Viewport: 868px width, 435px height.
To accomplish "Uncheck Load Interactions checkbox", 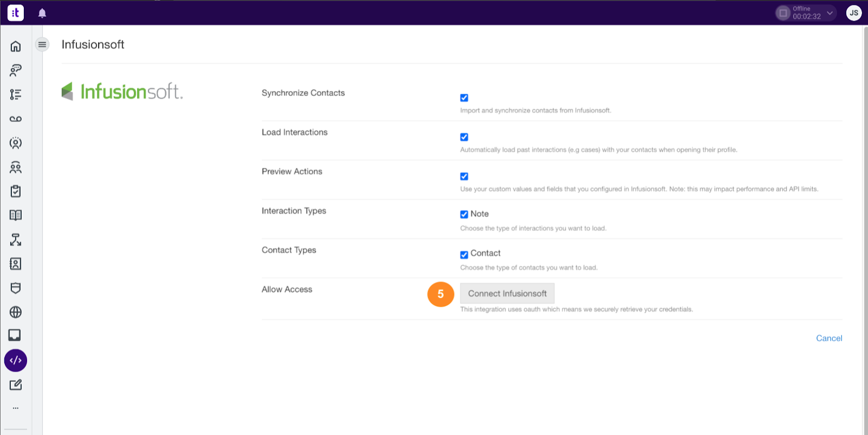I will pyautogui.click(x=464, y=137).
